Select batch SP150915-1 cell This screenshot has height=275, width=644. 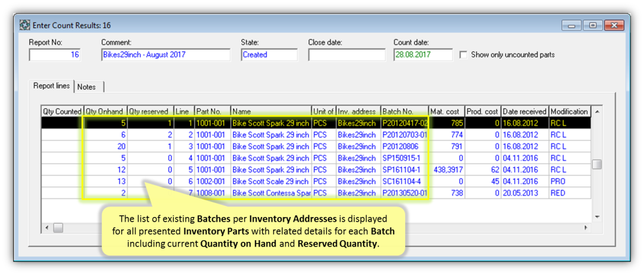(x=404, y=158)
